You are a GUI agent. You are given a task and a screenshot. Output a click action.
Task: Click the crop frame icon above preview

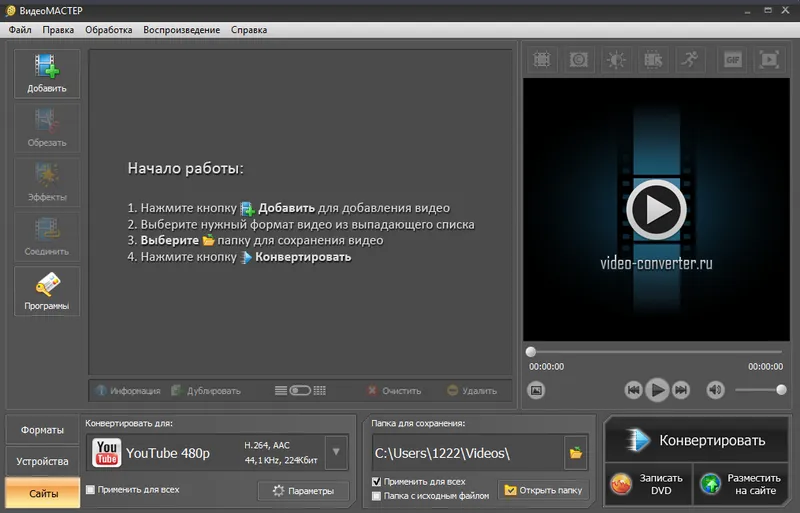coord(542,60)
